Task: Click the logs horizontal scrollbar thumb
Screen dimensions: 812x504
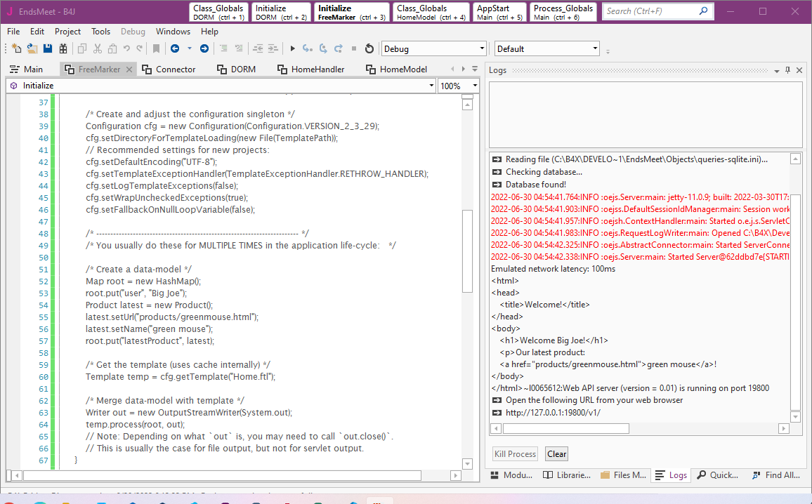Action: pos(566,428)
